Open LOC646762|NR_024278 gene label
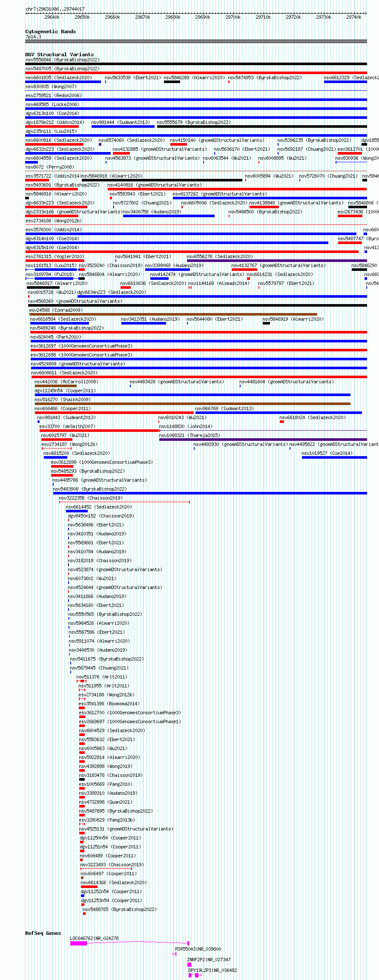Image resolution: width=379 pixels, height=980 pixels. tap(94, 938)
